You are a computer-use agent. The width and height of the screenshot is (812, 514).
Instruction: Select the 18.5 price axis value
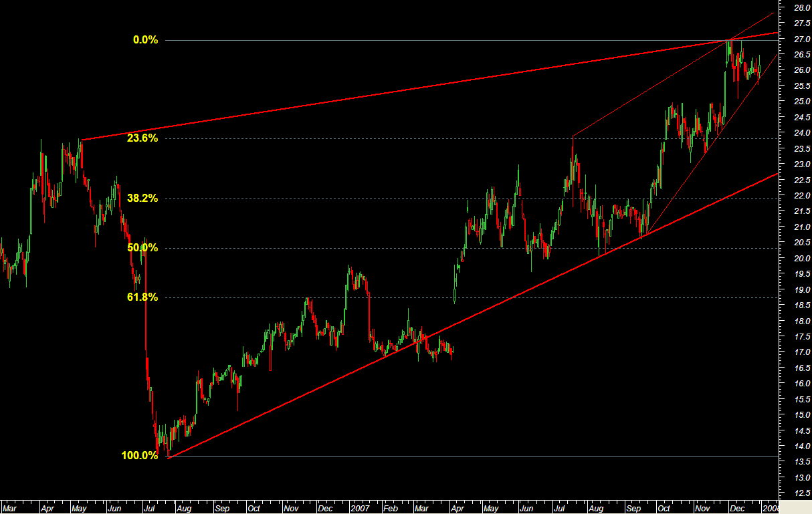(802, 305)
